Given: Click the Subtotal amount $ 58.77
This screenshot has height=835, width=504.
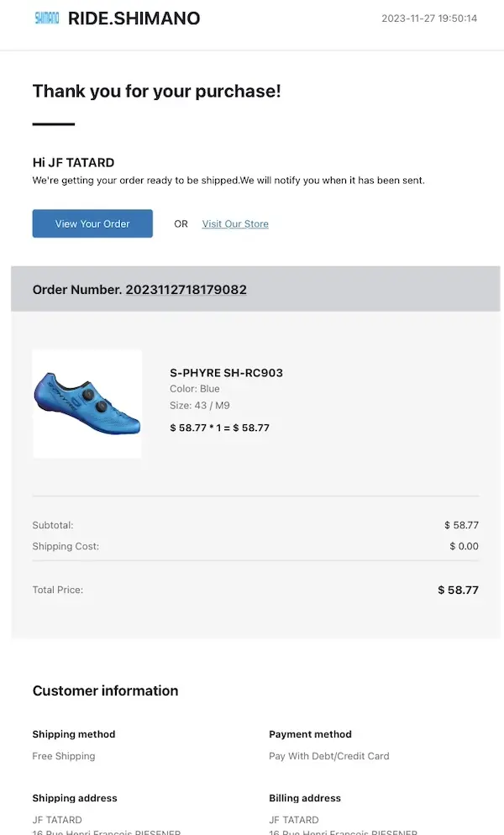Looking at the screenshot, I should click(461, 525).
